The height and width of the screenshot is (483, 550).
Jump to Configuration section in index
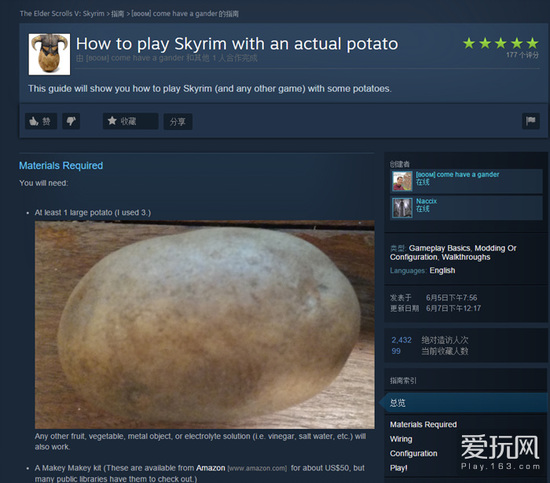point(414,454)
